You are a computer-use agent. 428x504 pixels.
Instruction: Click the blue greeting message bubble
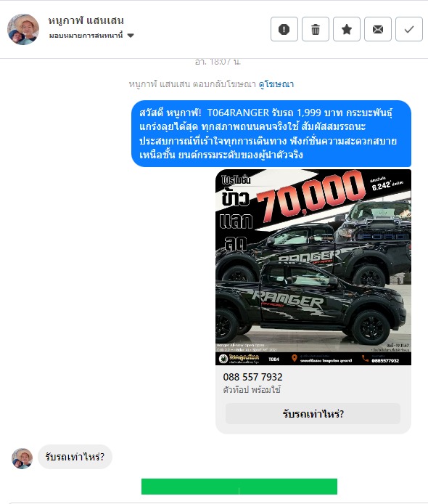point(271,134)
